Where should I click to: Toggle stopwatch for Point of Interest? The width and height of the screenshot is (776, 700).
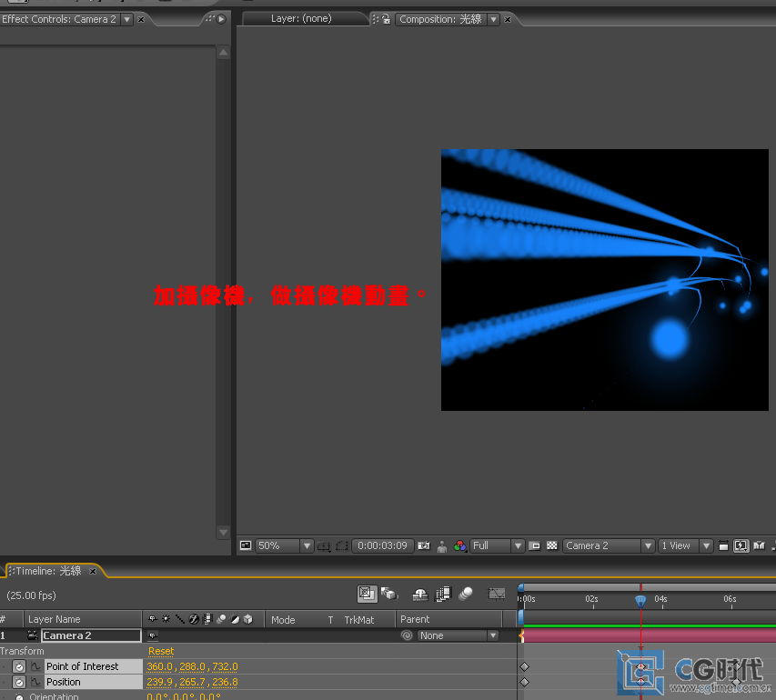click(18, 666)
